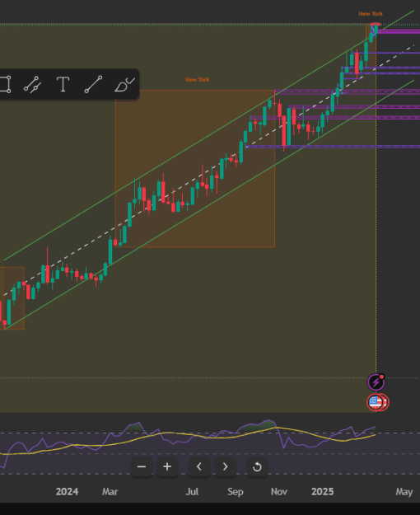
Task: Select the top-right New York session label
Action: pyautogui.click(x=371, y=14)
